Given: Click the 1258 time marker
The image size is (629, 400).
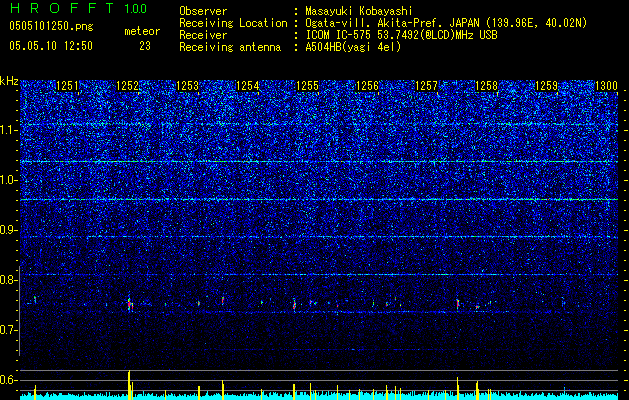Looking at the screenshot, I should 487,86.
